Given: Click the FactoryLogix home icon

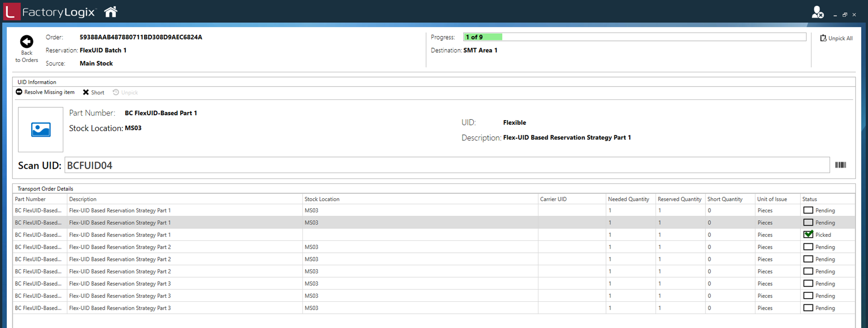Looking at the screenshot, I should click(111, 12).
